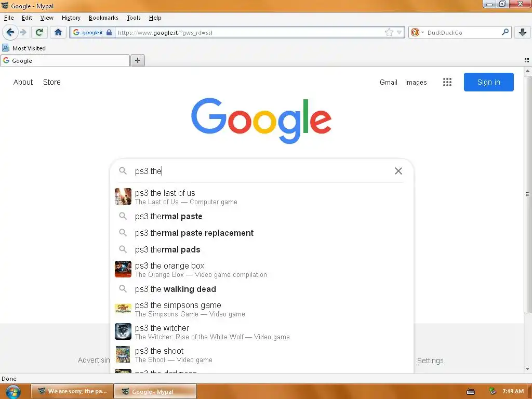Select suggestion 'ps3 the walking dead'
The width and height of the screenshot is (532, 399).
click(262, 289)
